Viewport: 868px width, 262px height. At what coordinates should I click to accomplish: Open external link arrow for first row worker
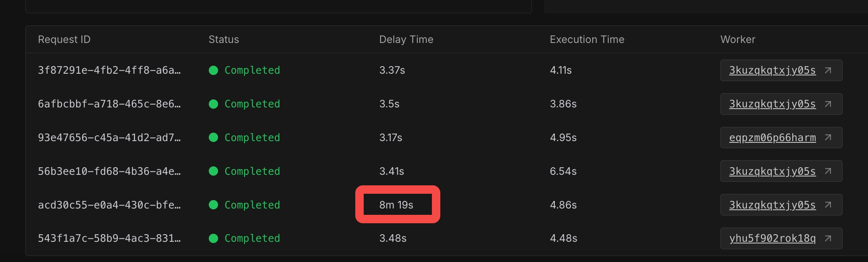coord(828,70)
